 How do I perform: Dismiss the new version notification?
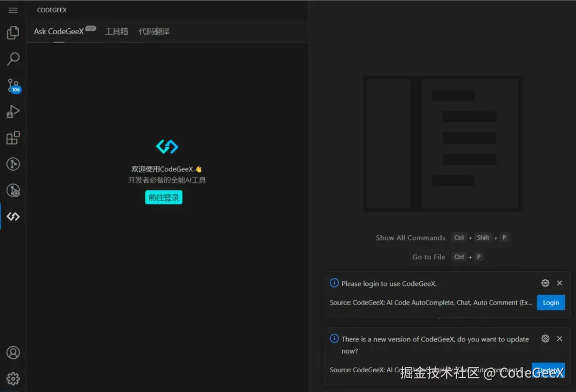[559, 338]
